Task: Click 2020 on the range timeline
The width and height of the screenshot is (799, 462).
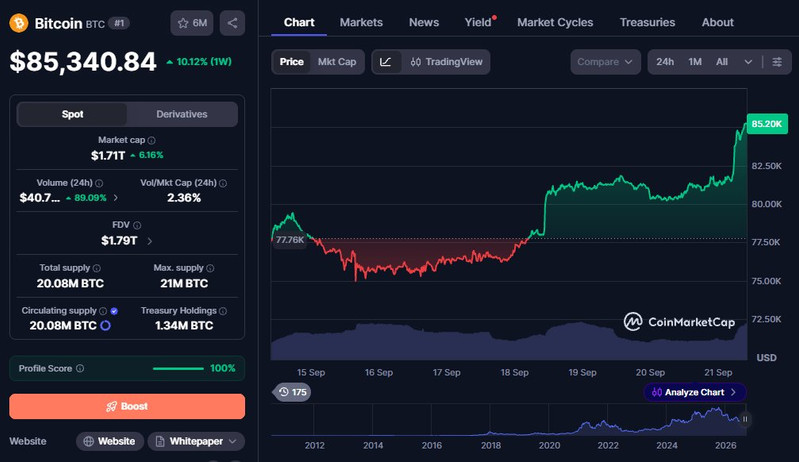Action: [x=549, y=445]
